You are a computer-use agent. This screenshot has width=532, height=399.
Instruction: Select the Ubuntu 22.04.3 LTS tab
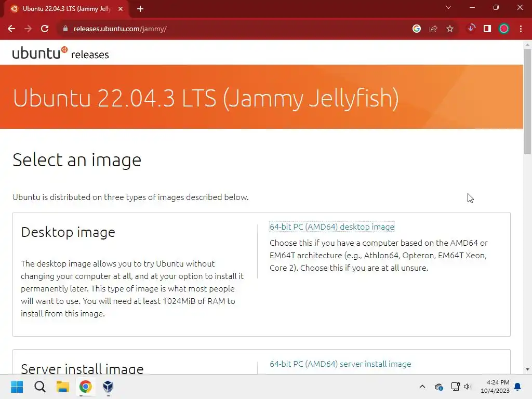66,9
